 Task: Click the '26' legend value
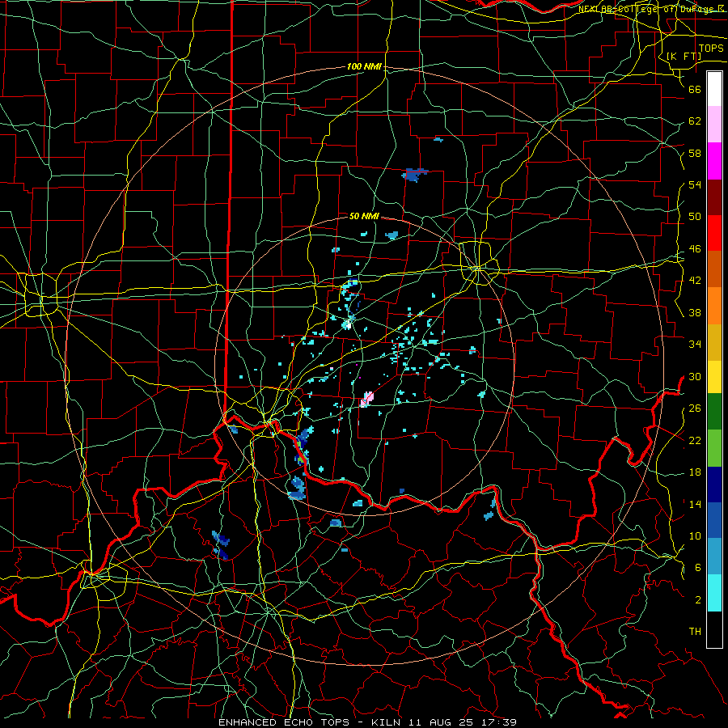point(695,408)
